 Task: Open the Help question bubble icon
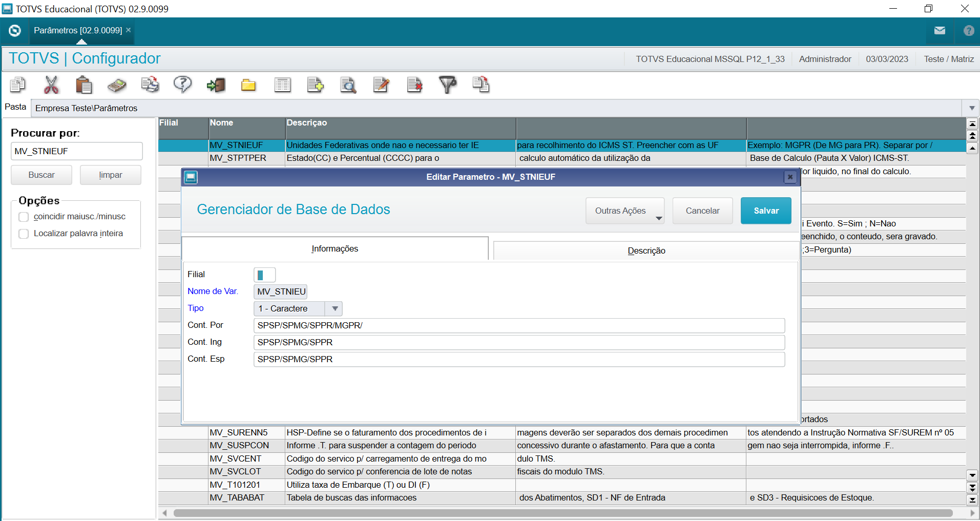(x=182, y=85)
